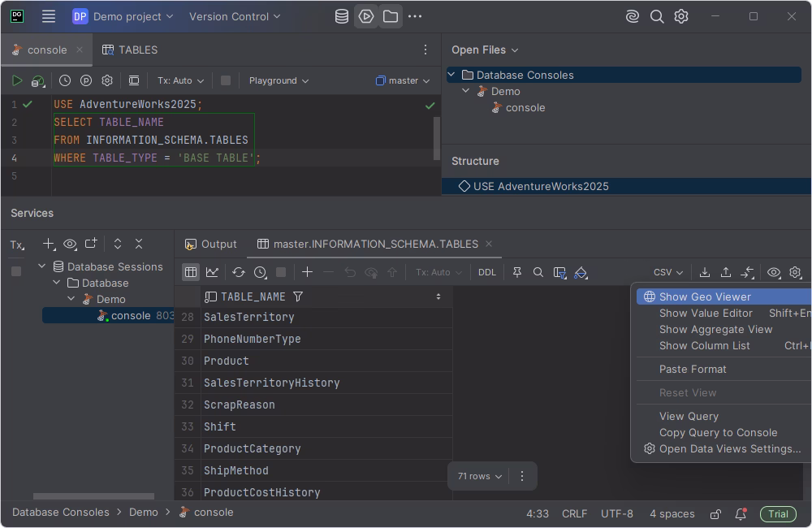Image resolution: width=812 pixels, height=528 pixels.
Task: Open the Services tool window icon
Action: 366,16
